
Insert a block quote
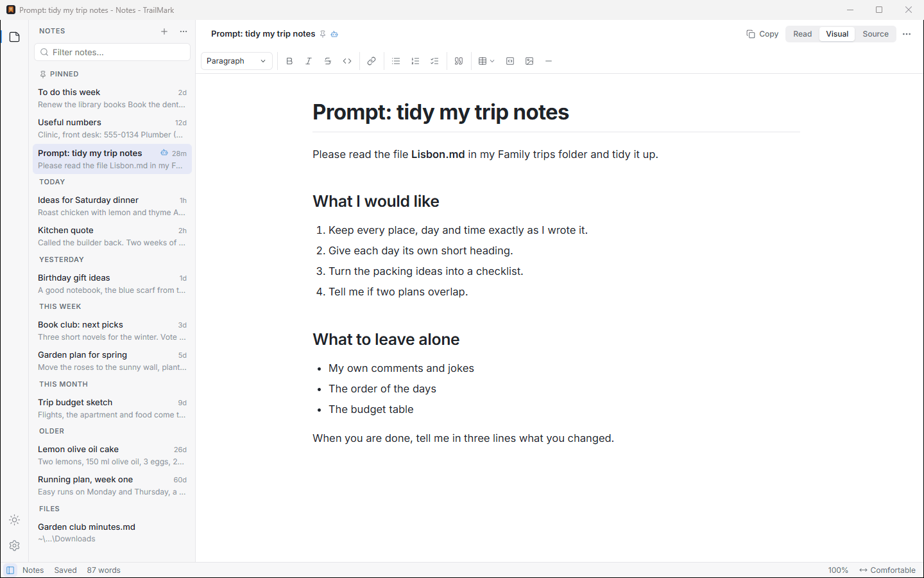pos(459,61)
